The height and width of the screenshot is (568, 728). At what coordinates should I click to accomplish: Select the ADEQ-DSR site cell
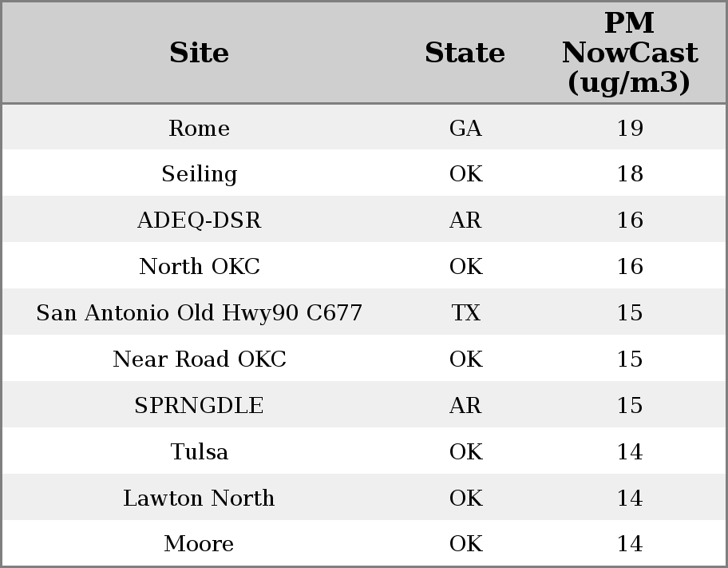[199, 220]
